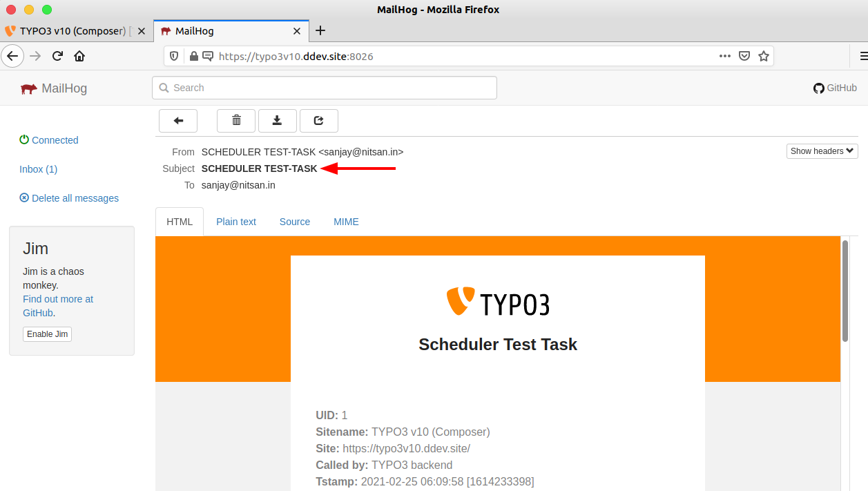Open page actions menu with ellipsis button
868x491 pixels.
[x=724, y=56]
